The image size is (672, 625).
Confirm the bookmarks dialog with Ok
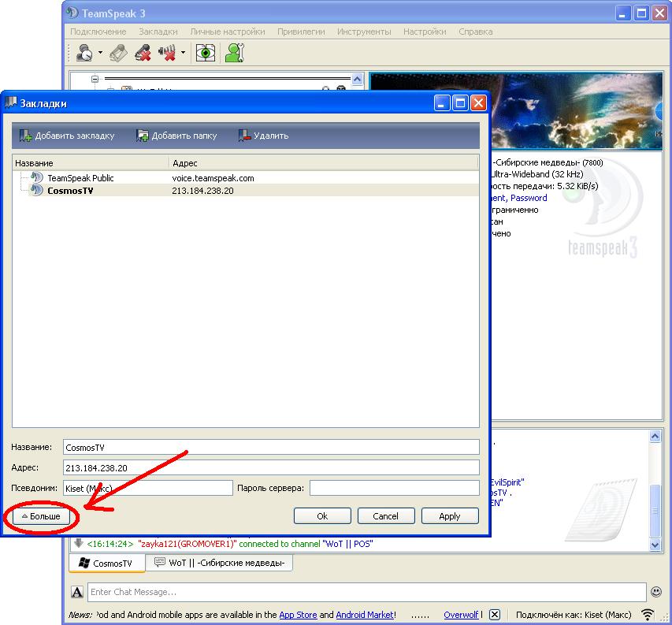322,516
